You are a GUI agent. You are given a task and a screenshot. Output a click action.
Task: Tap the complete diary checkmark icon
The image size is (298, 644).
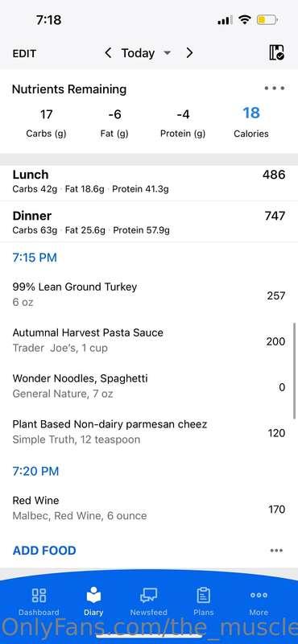276,53
